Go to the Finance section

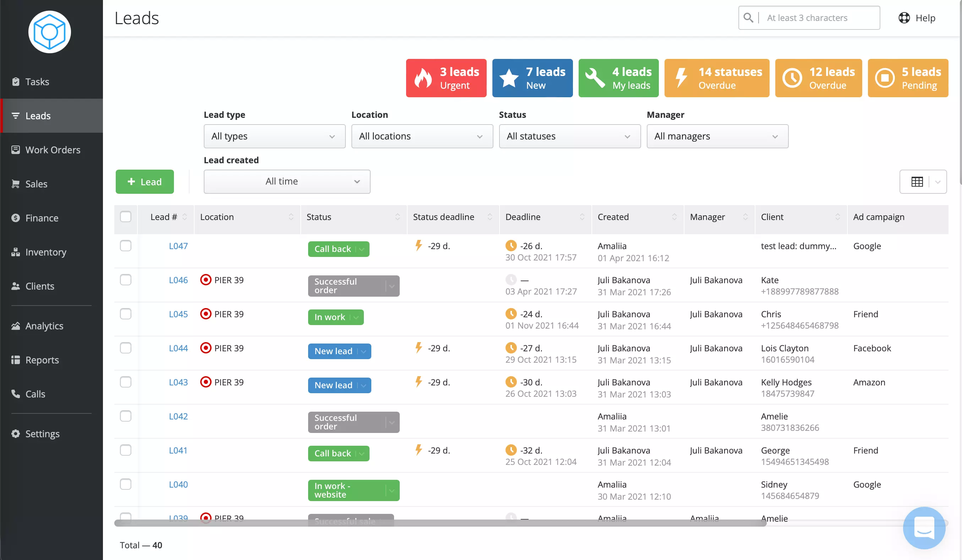click(51, 218)
